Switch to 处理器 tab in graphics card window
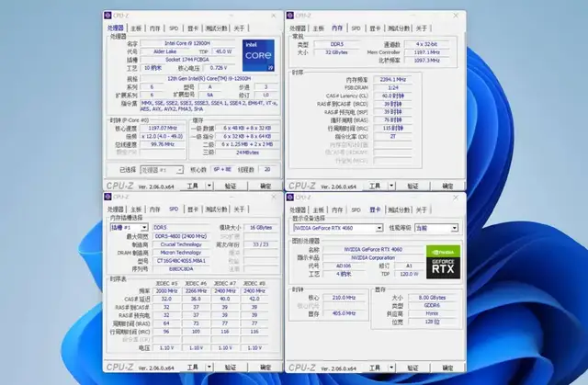 [x=298, y=209]
